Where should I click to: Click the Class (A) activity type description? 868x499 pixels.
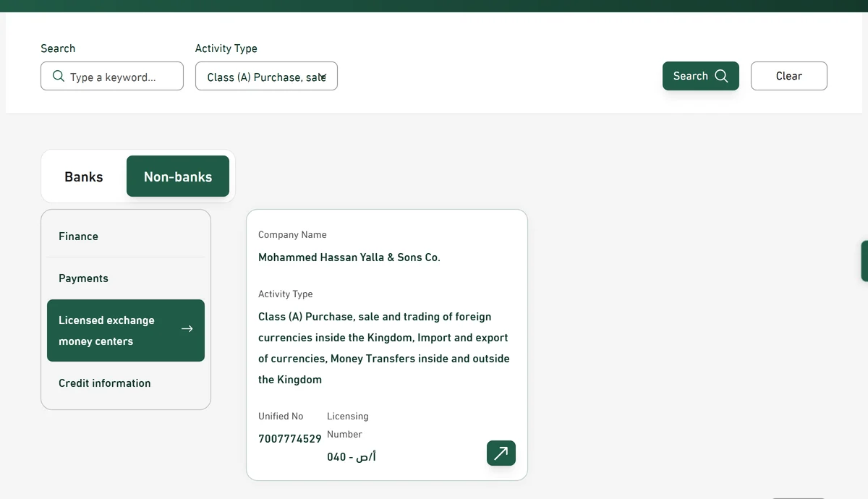pos(384,348)
